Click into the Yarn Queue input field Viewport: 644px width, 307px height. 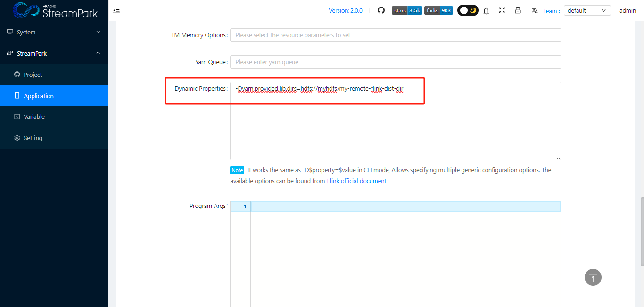tap(395, 62)
